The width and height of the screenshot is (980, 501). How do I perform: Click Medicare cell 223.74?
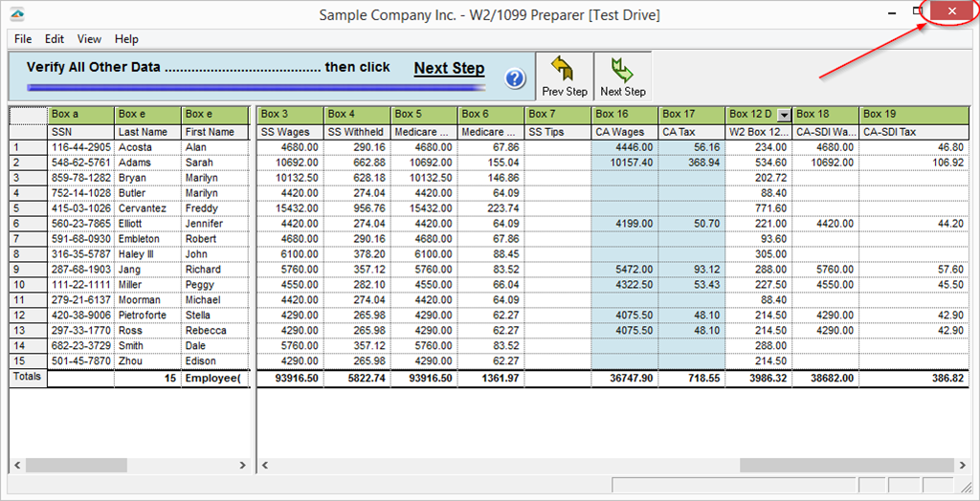click(491, 208)
